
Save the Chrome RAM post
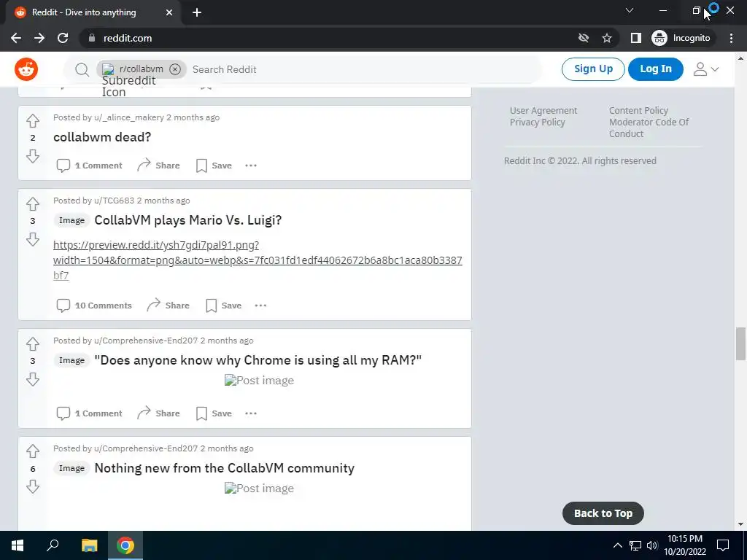point(214,413)
